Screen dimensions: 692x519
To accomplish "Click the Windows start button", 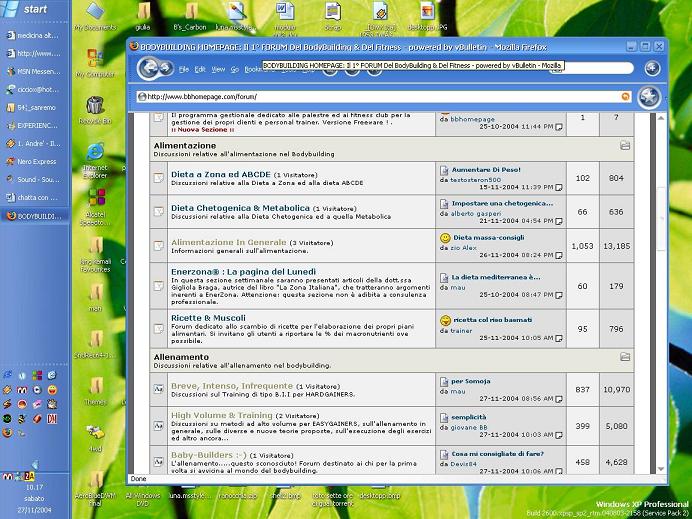I will pyautogui.click(x=30, y=9).
